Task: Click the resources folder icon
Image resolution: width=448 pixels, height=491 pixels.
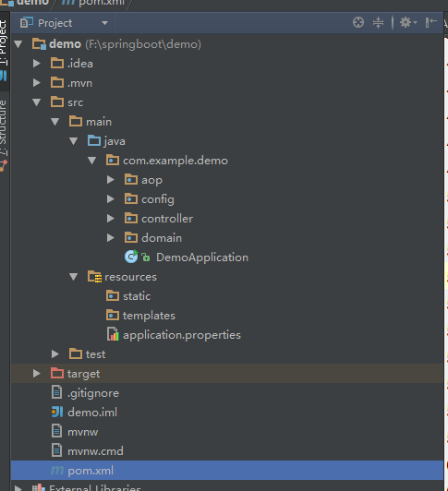Action: (x=94, y=277)
